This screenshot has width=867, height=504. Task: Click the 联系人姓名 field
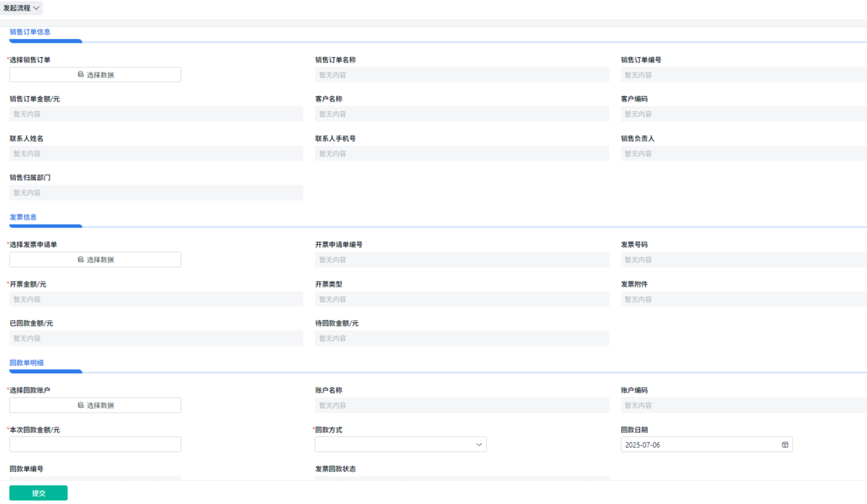pos(156,154)
